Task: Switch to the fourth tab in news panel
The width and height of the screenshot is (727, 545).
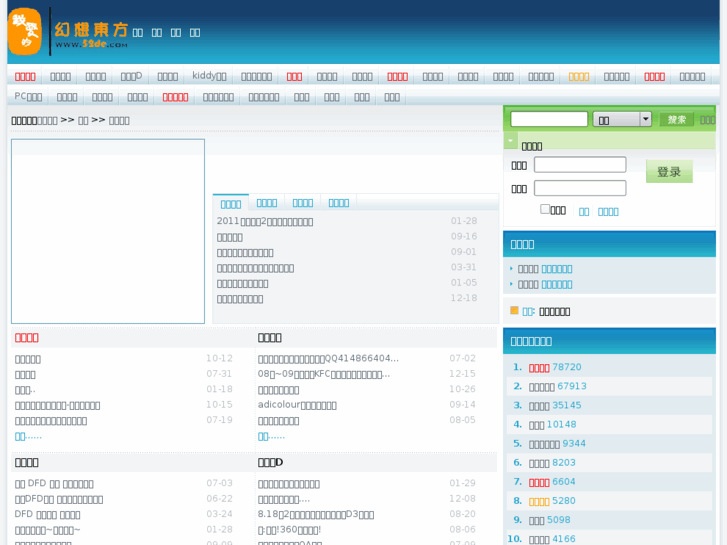Action: pyautogui.click(x=339, y=202)
